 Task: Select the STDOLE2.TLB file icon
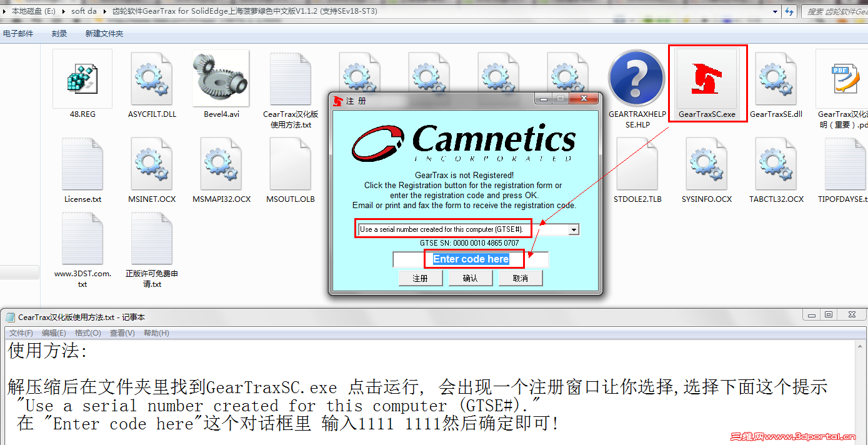pyautogui.click(x=637, y=164)
